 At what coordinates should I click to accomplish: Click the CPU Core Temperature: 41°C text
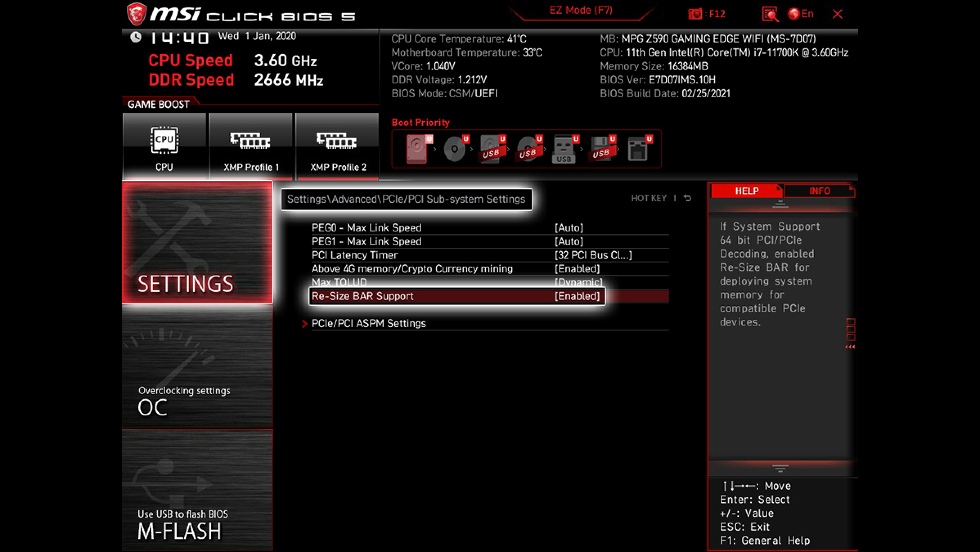[x=459, y=39]
